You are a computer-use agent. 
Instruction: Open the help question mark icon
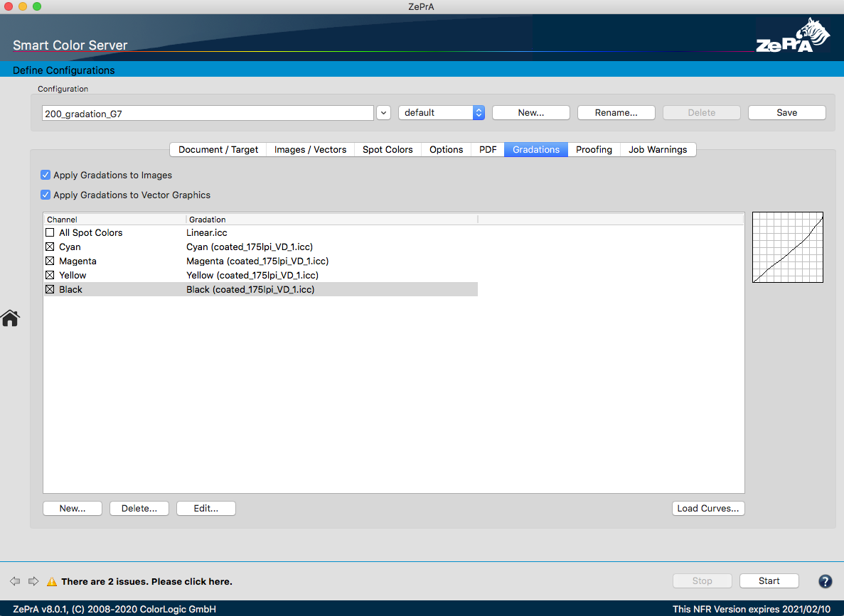coord(825,581)
